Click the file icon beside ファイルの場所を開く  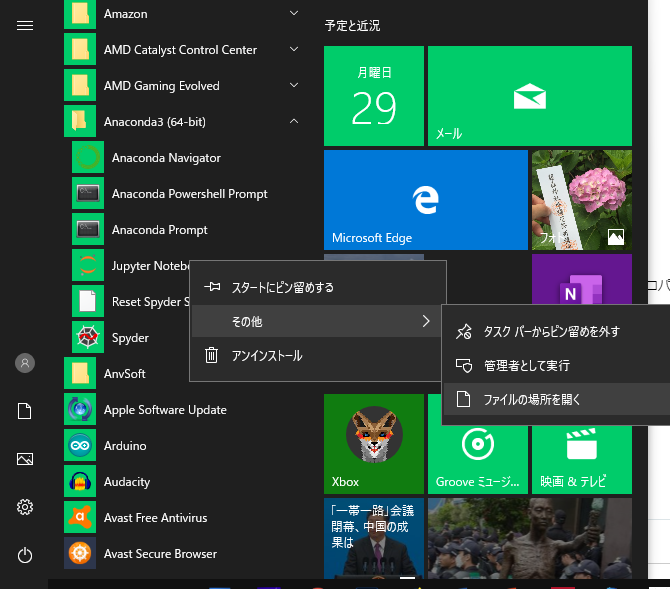point(464,399)
